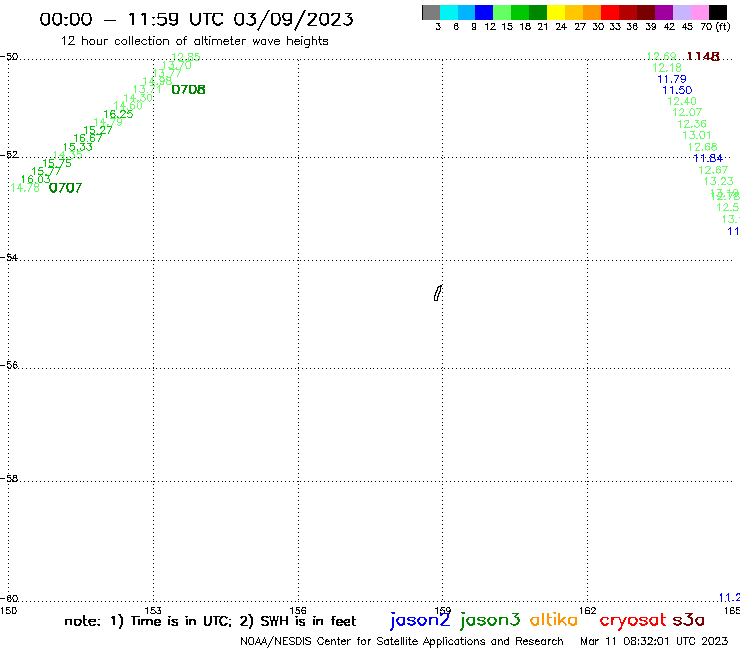The image size is (740, 650).
Task: Select the pink legend color swatch
Action: (x=700, y=12)
